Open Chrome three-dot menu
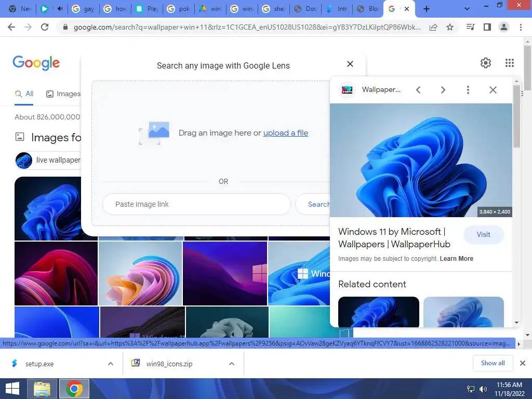 [x=521, y=27]
